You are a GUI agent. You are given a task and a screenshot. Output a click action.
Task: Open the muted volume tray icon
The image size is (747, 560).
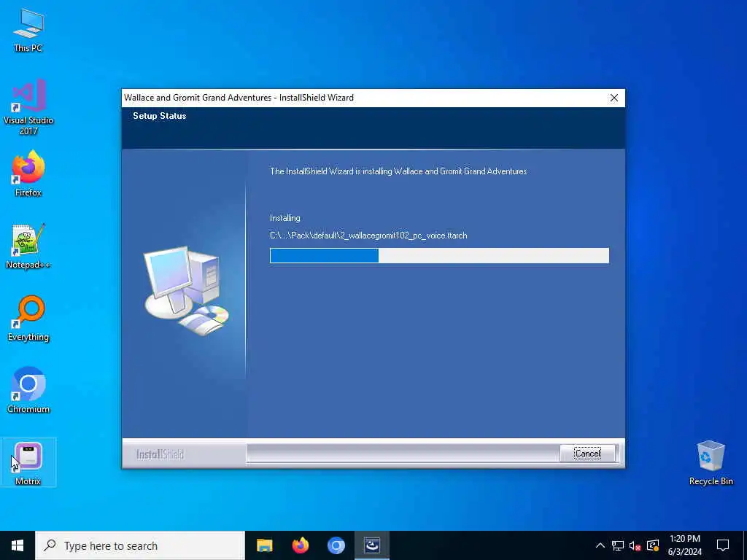tap(635, 545)
